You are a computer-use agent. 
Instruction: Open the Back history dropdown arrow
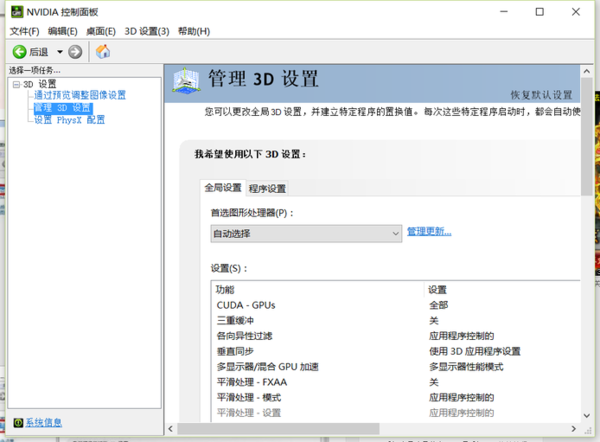point(60,52)
